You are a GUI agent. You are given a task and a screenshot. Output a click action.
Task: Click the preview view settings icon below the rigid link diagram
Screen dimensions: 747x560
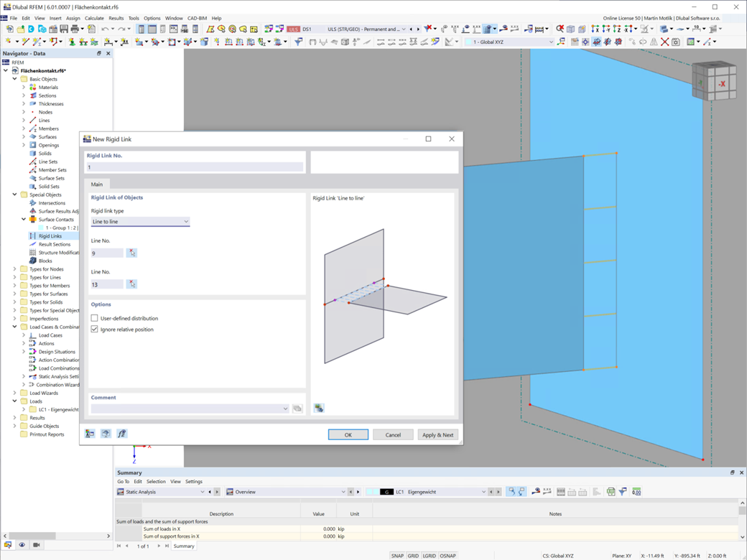(319, 408)
